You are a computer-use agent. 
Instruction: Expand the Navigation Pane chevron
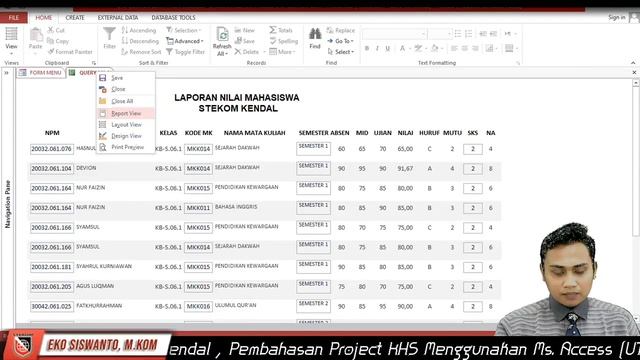(7, 73)
